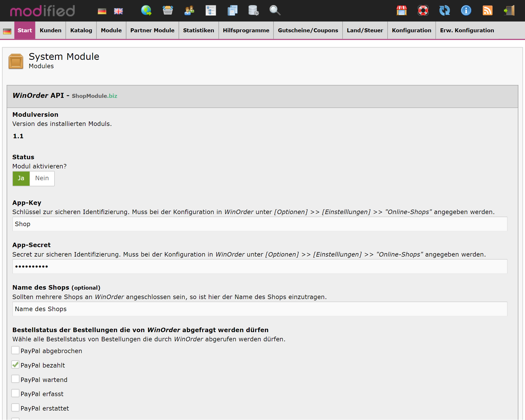Visit the ShopModule.biz link
This screenshot has height=420, width=525.
(x=94, y=96)
